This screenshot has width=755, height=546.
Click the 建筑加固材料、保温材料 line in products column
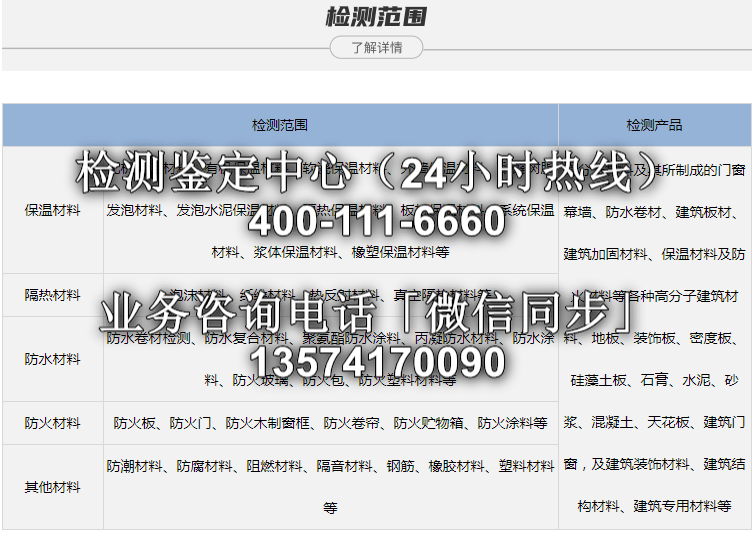coord(654,255)
